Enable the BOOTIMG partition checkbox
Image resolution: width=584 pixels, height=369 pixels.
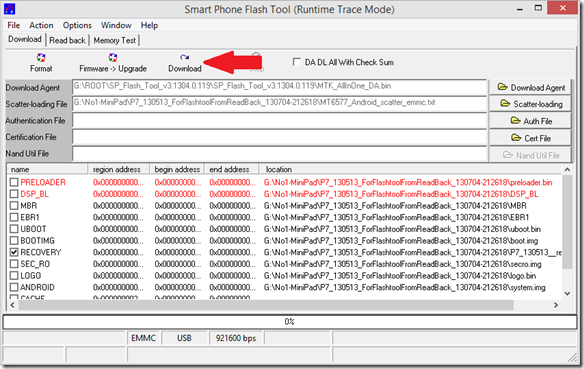(14, 241)
